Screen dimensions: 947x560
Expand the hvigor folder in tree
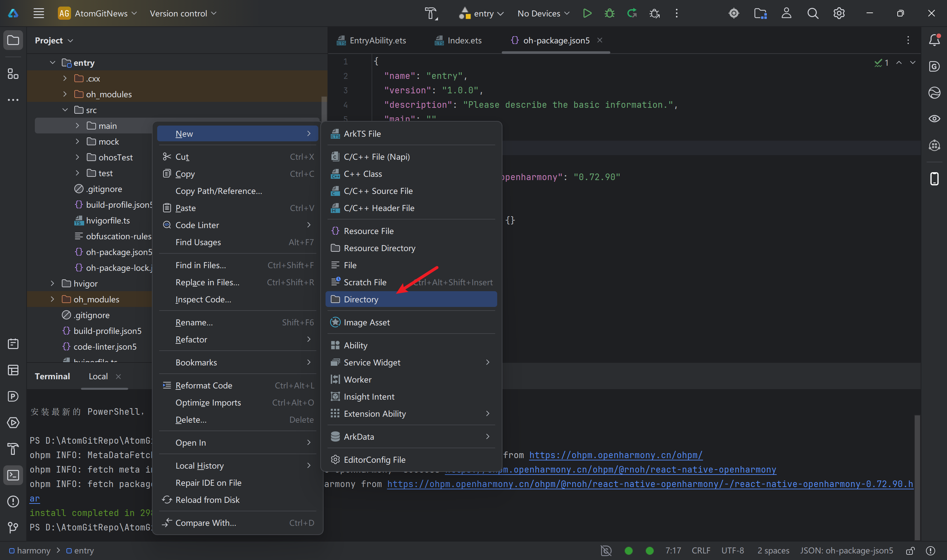pyautogui.click(x=53, y=283)
